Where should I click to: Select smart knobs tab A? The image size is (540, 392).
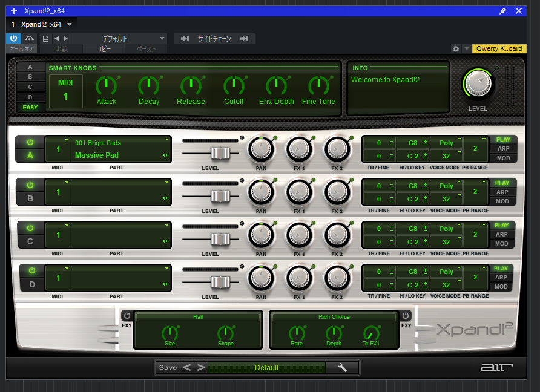tap(30, 67)
